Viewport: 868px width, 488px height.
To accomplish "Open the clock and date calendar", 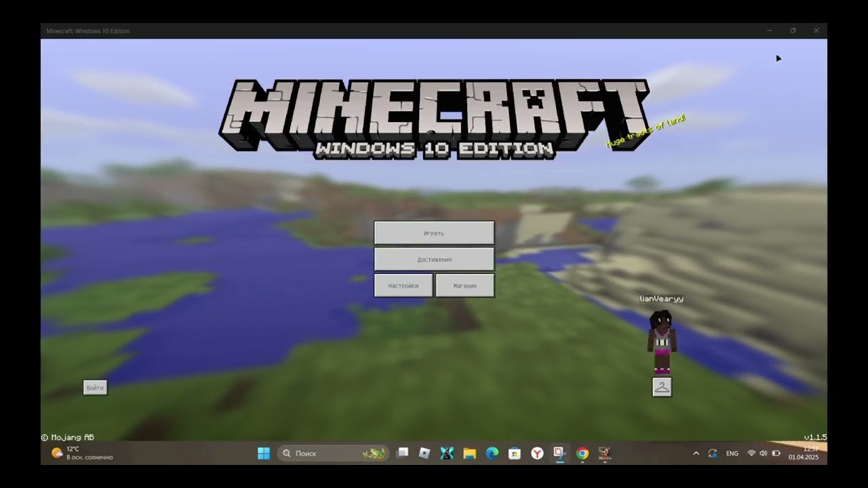I will [804, 453].
